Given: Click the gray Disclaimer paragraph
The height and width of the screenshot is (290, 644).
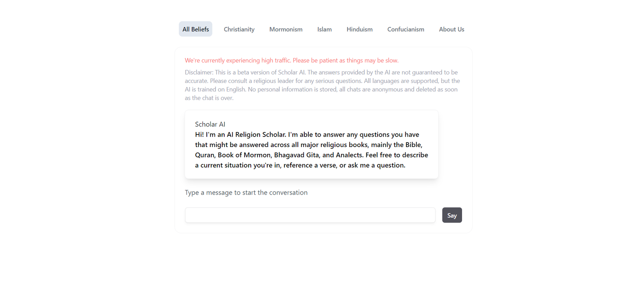Looking at the screenshot, I should [322, 85].
